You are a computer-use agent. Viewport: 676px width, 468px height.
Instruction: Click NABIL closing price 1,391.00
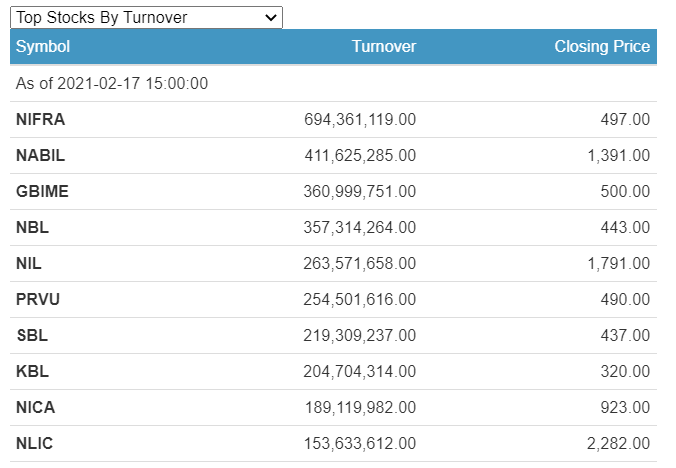(617, 155)
